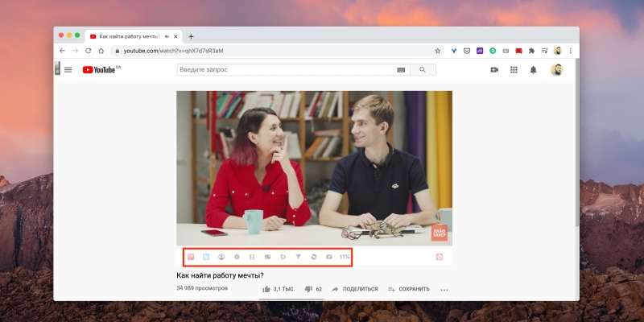Click the ПОДЕЛИТЬСЯ share button
The height and width of the screenshot is (322, 644).
tap(354, 289)
